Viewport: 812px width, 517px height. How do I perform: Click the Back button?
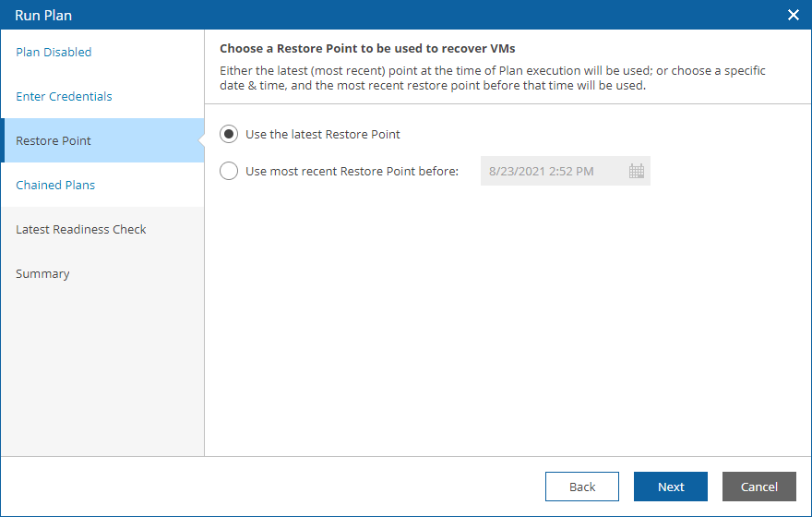click(582, 487)
